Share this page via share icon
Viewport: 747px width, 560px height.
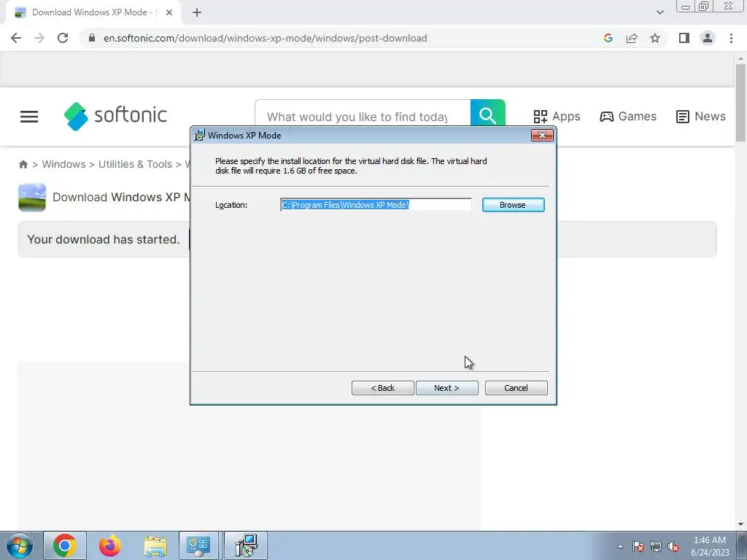point(632,38)
